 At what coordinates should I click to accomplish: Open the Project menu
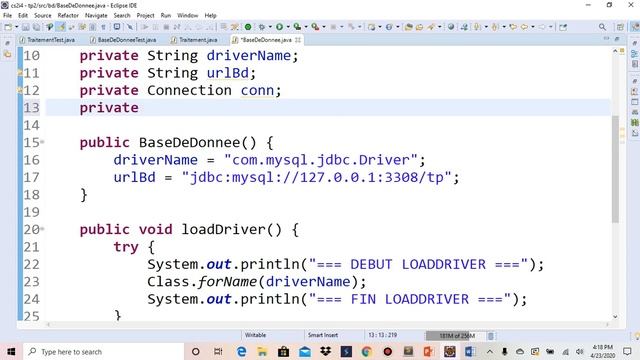tap(145, 16)
